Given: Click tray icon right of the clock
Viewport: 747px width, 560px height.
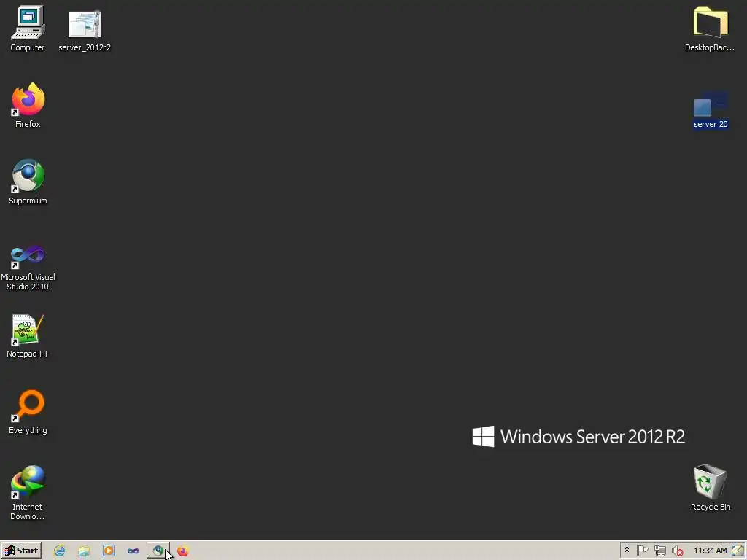Looking at the screenshot, I should click(738, 551).
